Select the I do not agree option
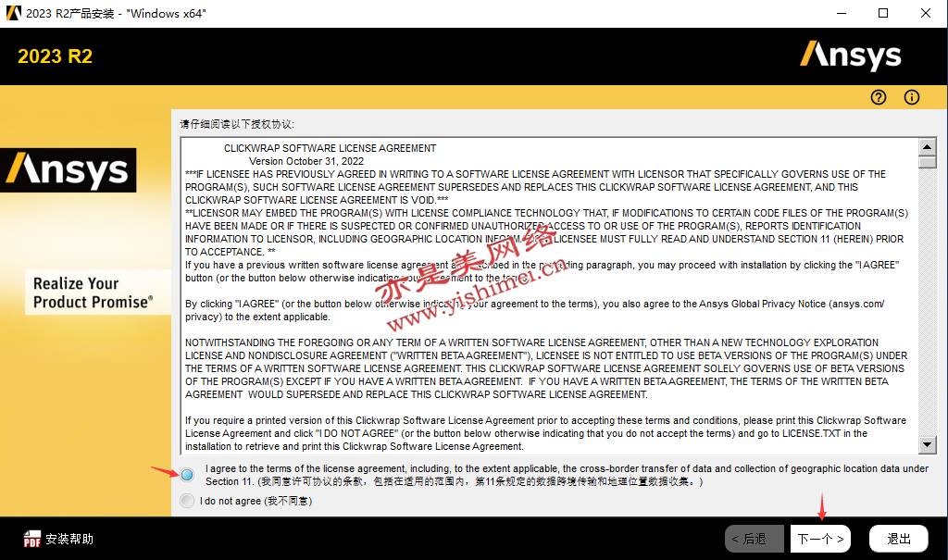The image size is (948, 560). (187, 501)
